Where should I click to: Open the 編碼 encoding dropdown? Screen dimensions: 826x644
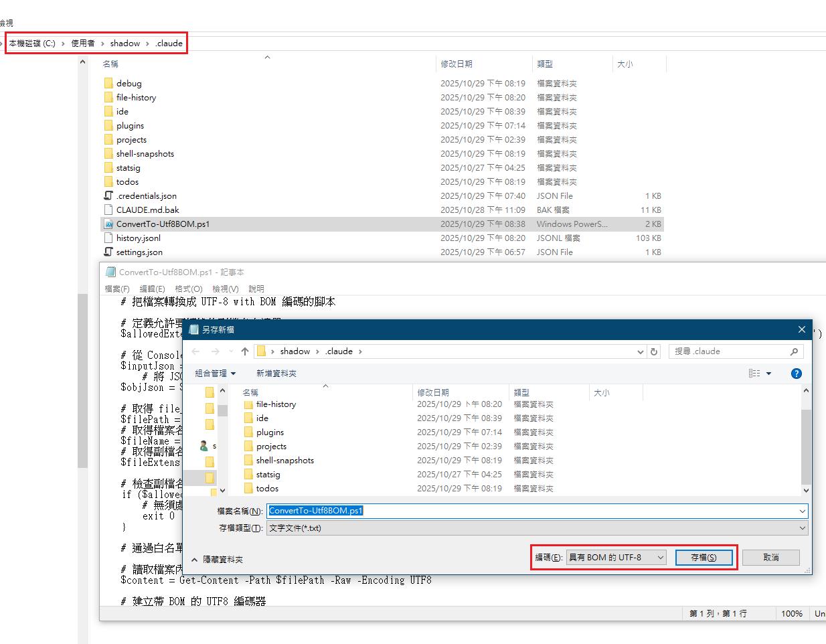coord(616,558)
